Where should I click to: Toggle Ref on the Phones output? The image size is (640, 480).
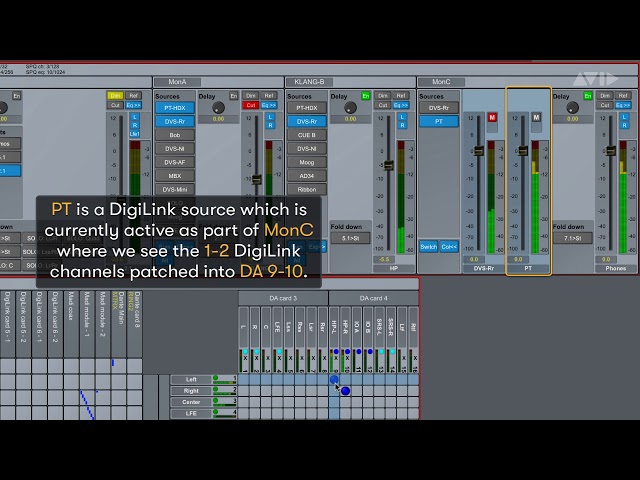coord(623,96)
